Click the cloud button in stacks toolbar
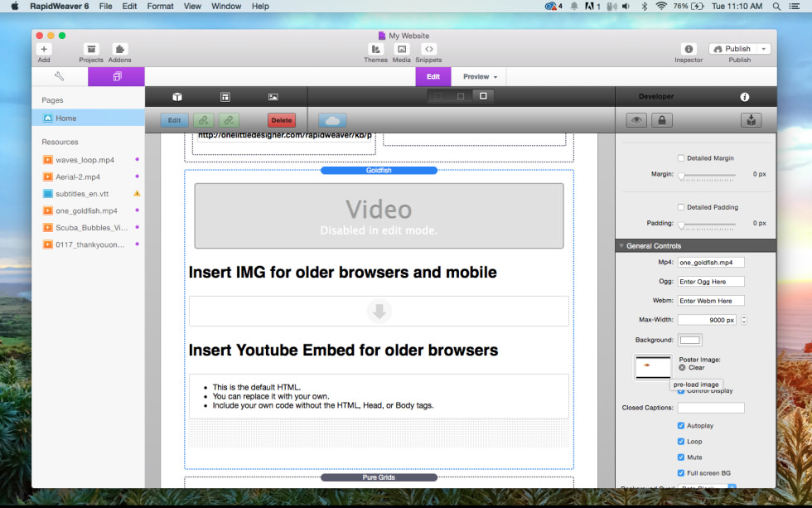Viewport: 812px width, 508px height. pos(332,121)
